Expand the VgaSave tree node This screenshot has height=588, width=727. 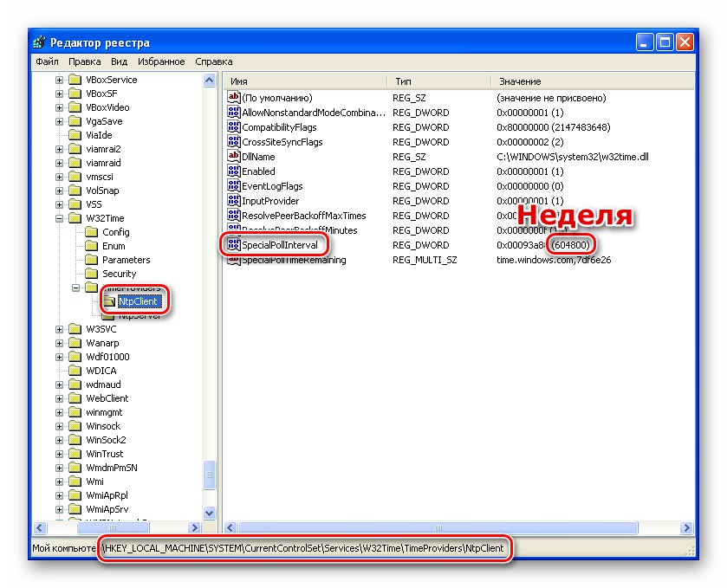pos(59,121)
